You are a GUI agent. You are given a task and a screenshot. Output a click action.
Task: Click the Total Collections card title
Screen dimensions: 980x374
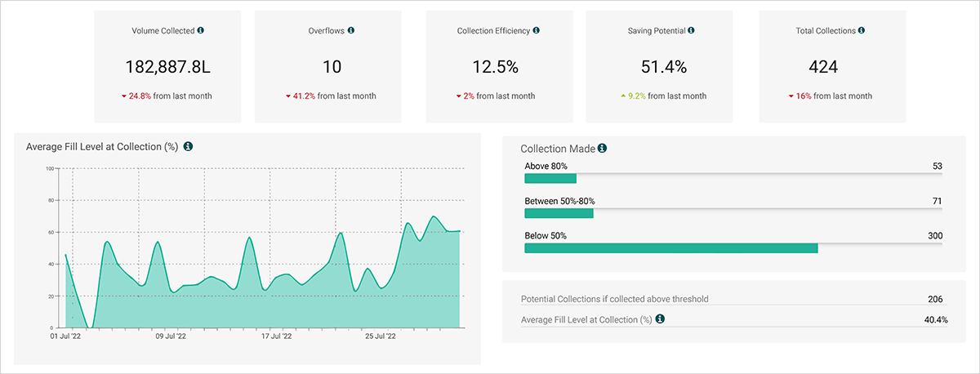pos(826,31)
